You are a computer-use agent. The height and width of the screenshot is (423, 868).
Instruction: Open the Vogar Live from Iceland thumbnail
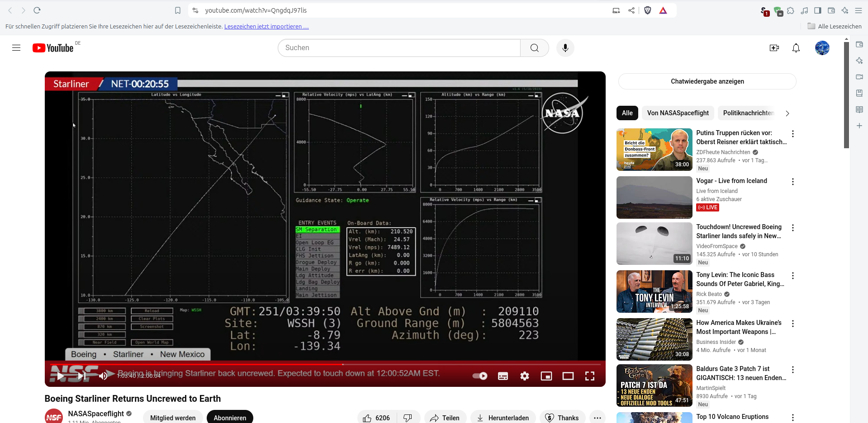654,197
